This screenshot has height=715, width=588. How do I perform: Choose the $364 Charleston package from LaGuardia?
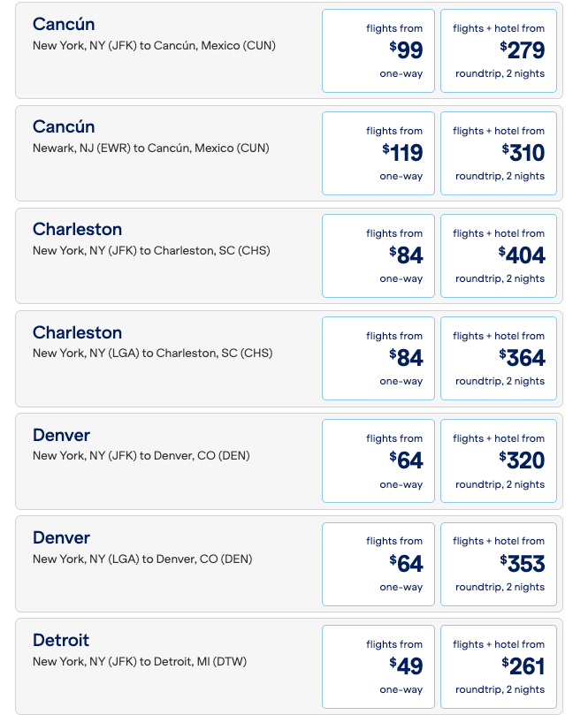(498, 358)
